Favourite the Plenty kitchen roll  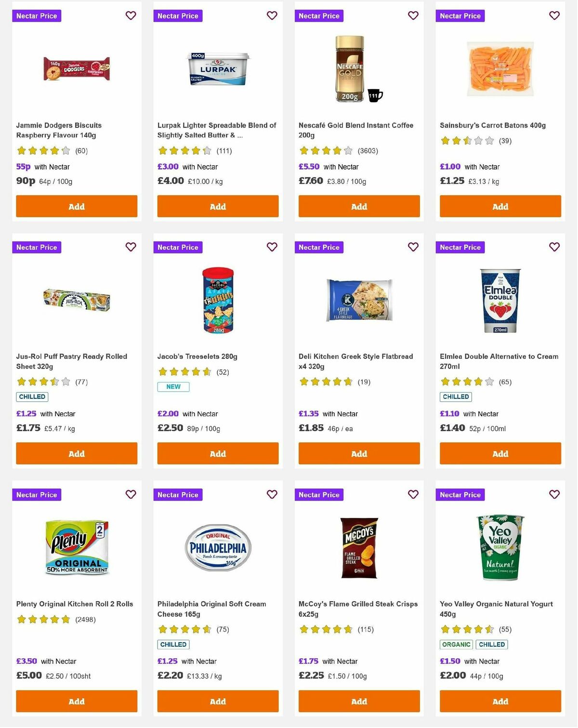[131, 494]
